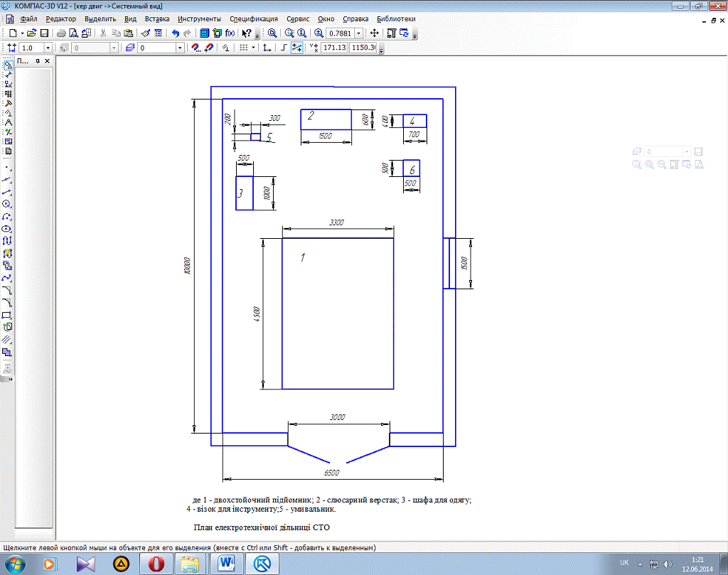The width and height of the screenshot is (728, 575).
Task: Open the Variables f(x) icon
Action: point(230,33)
